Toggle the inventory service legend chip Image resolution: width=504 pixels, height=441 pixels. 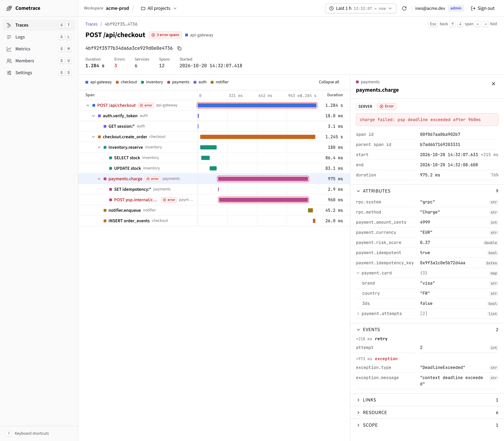152,82
